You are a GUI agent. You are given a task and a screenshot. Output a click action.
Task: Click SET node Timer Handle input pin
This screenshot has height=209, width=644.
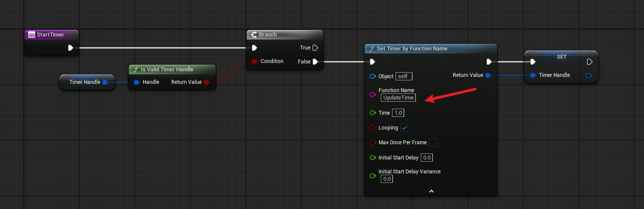click(x=533, y=75)
